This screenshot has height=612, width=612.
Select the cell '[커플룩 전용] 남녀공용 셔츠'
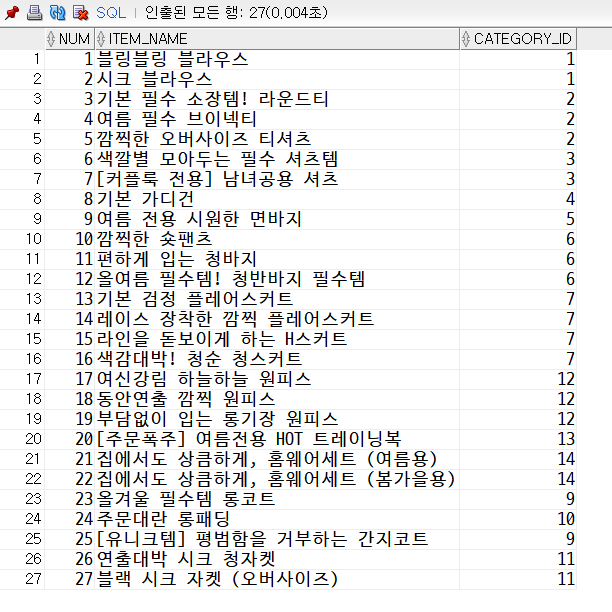(x=277, y=179)
